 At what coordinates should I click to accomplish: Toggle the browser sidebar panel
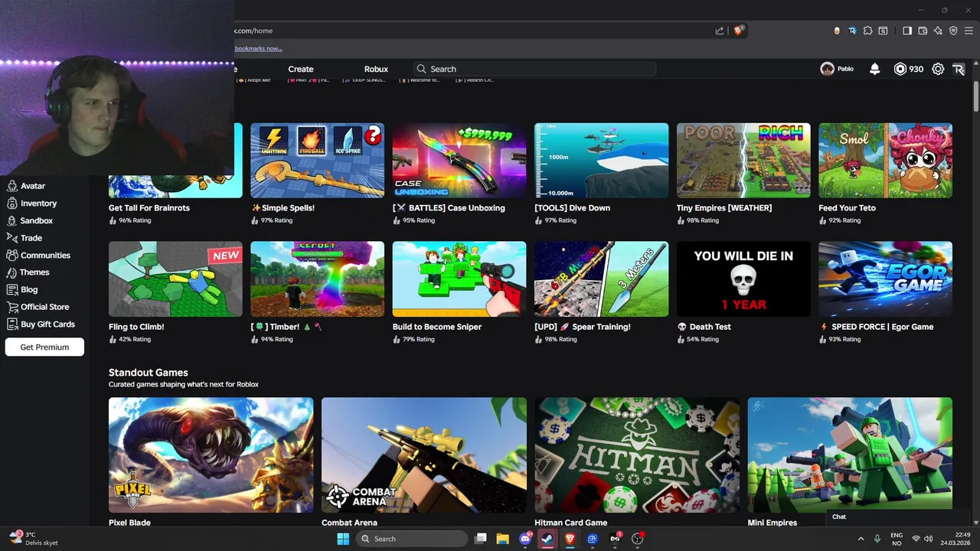[x=907, y=31]
